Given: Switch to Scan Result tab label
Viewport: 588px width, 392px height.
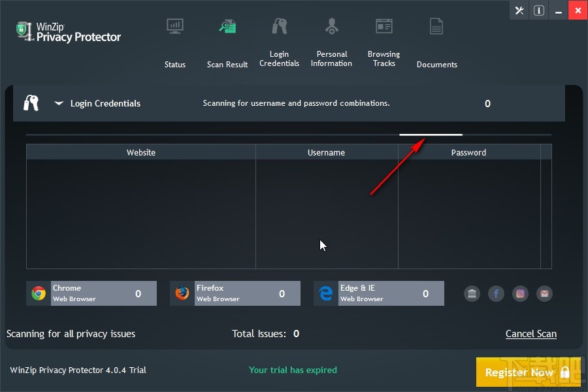Looking at the screenshot, I should 227,65.
